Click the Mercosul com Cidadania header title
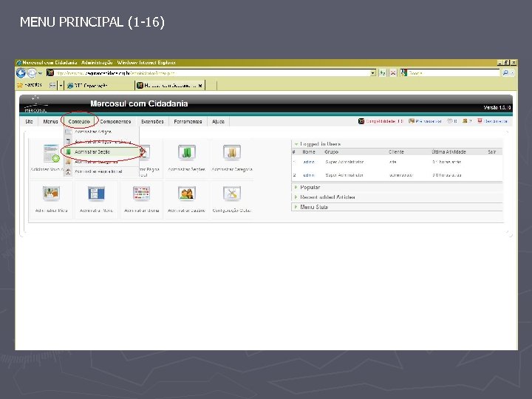 (139, 104)
